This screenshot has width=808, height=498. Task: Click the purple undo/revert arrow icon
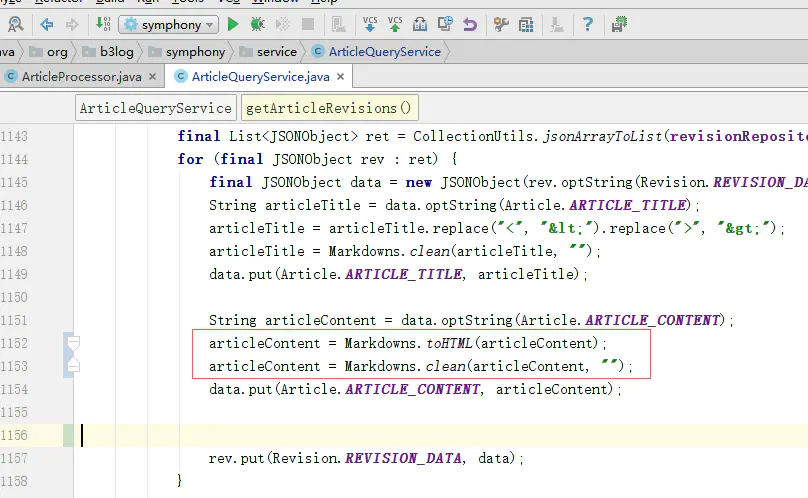[x=469, y=24]
